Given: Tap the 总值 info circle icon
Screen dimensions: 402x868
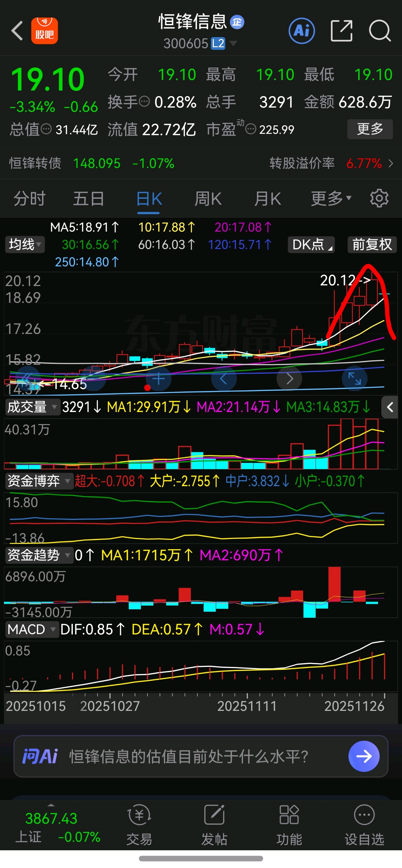Looking at the screenshot, I should [x=46, y=129].
